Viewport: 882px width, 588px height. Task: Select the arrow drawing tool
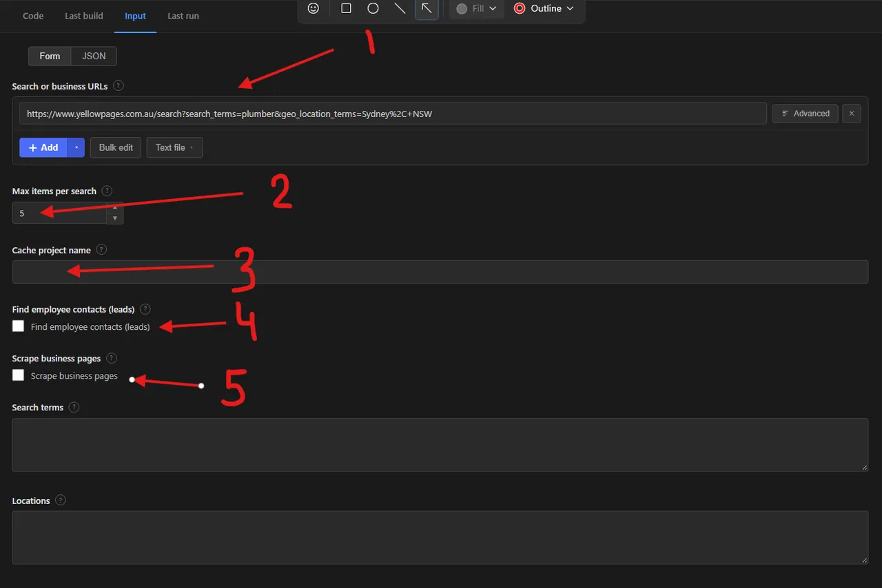coord(427,9)
